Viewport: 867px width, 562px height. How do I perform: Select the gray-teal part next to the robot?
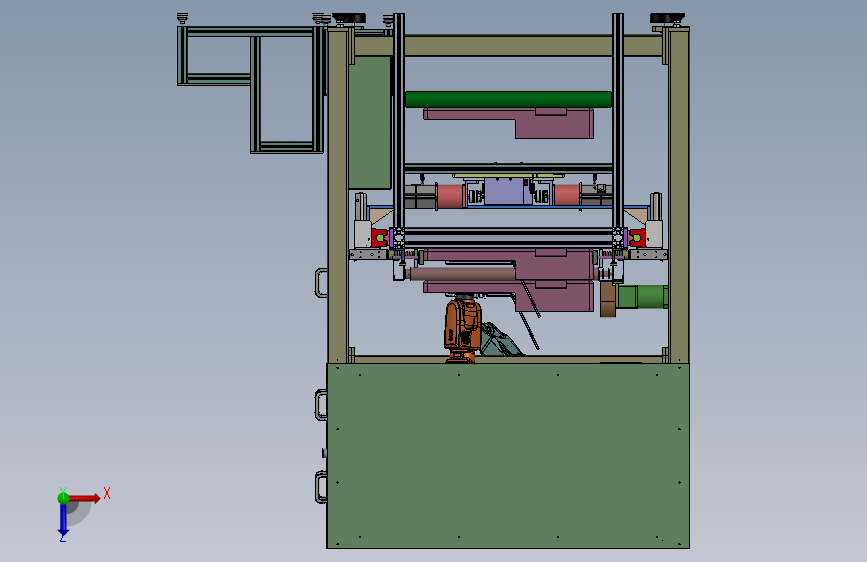(x=500, y=340)
